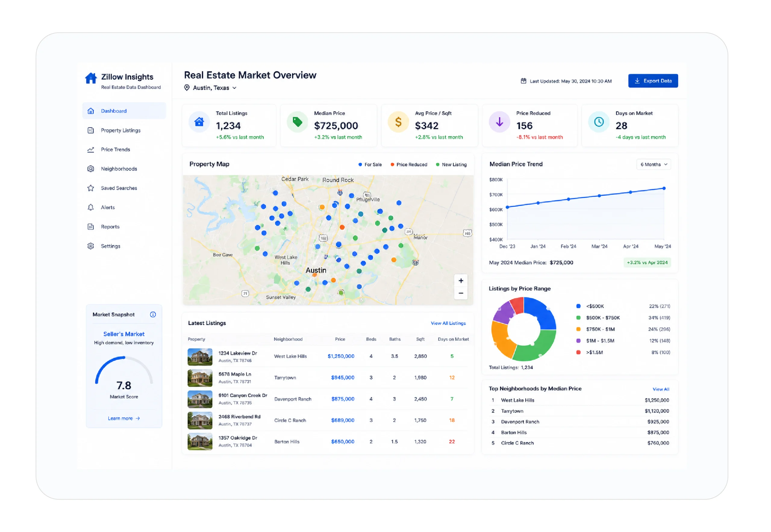Click the Days on Market column header
This screenshot has width=771, height=532.
coord(454,340)
